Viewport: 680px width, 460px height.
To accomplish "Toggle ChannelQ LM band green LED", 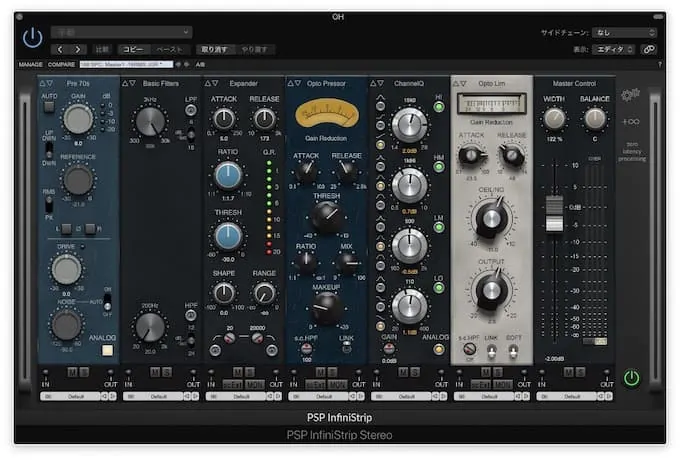I will pyautogui.click(x=438, y=227).
